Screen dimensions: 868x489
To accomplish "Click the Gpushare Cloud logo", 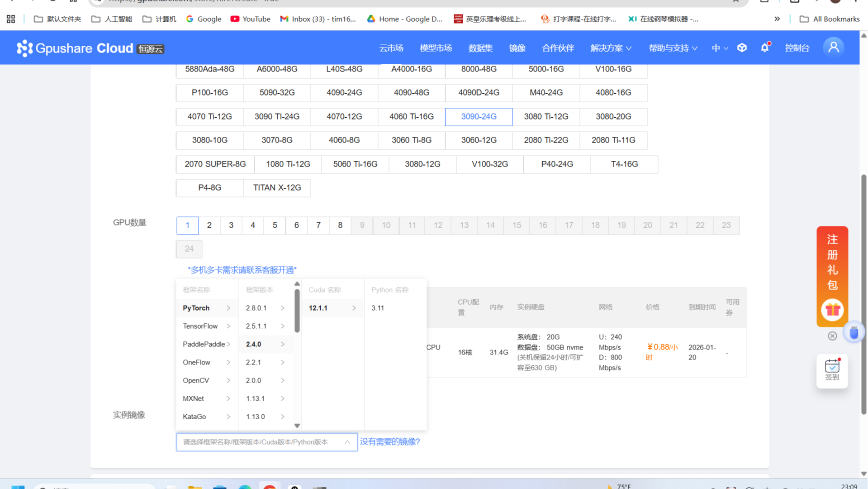I will pos(90,48).
